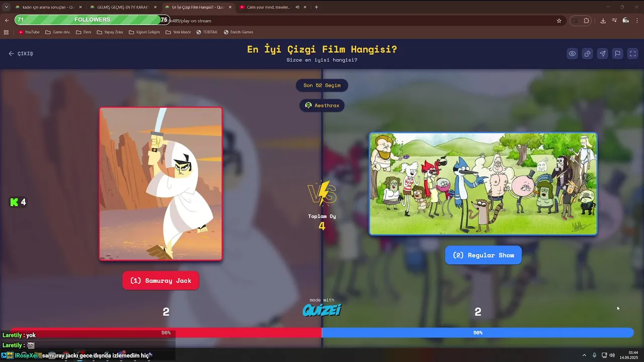Expand the Ders bookmark folder
This screenshot has height=362, width=644.
click(x=84, y=32)
